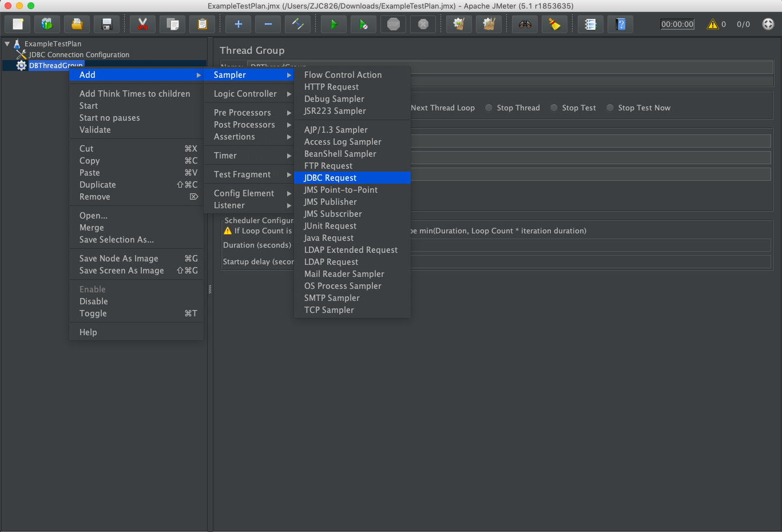
Task: Expand the Pre Processors submenu
Action: coord(249,113)
